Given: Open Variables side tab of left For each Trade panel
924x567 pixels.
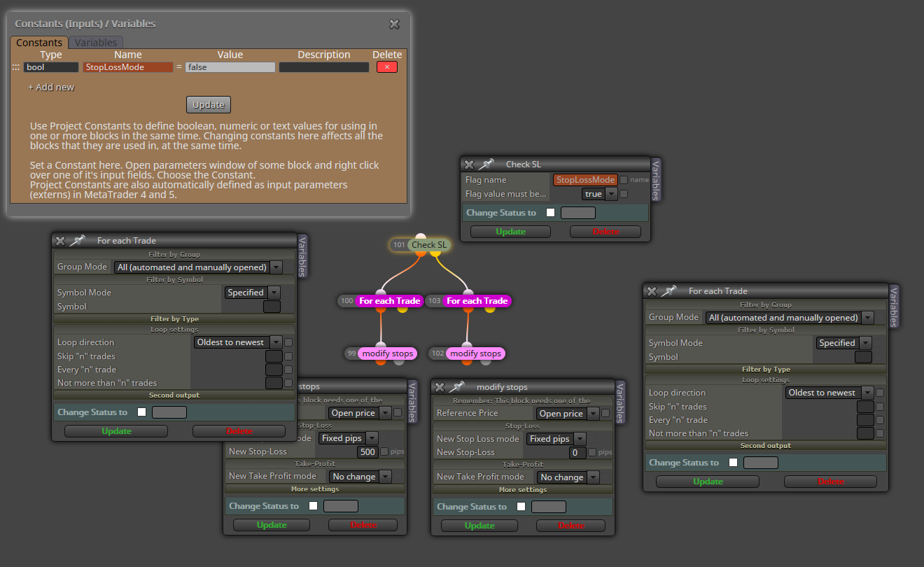Looking at the screenshot, I should [x=302, y=256].
